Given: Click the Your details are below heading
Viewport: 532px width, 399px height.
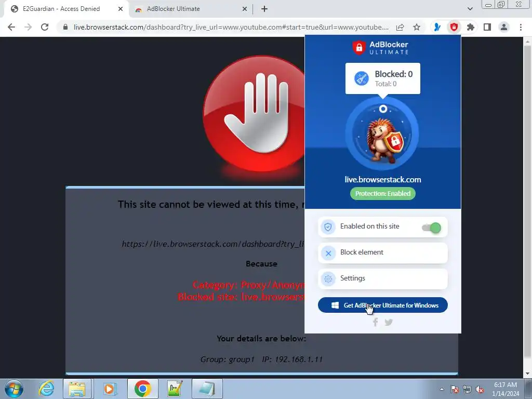Looking at the screenshot, I should coord(261,339).
